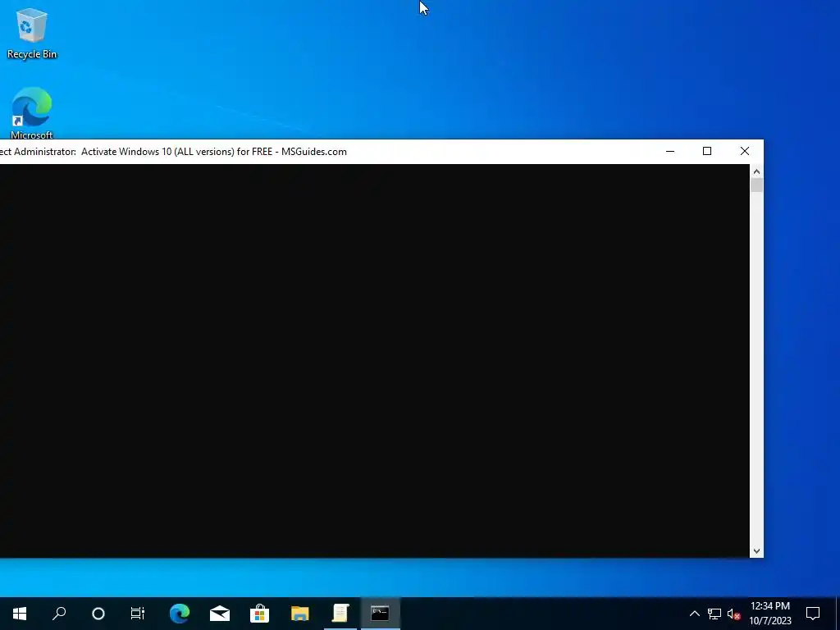
Task: Click the console scrollbar up arrow
Action: [x=756, y=172]
